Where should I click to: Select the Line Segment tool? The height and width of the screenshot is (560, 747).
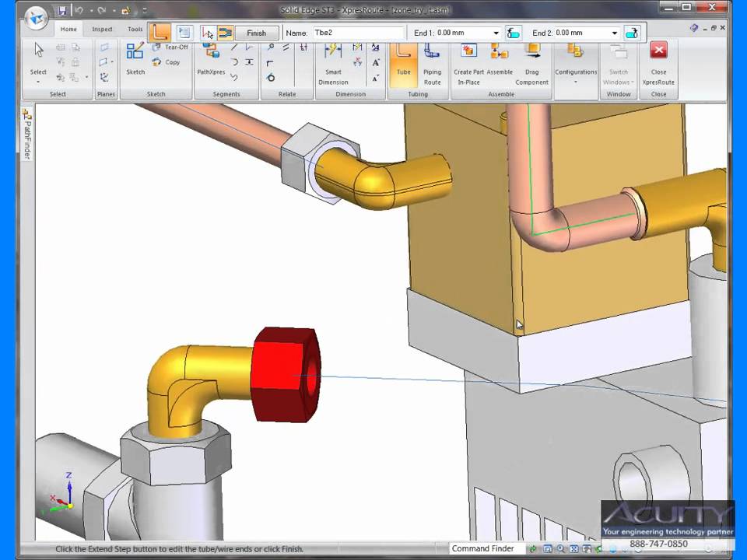[x=234, y=47]
